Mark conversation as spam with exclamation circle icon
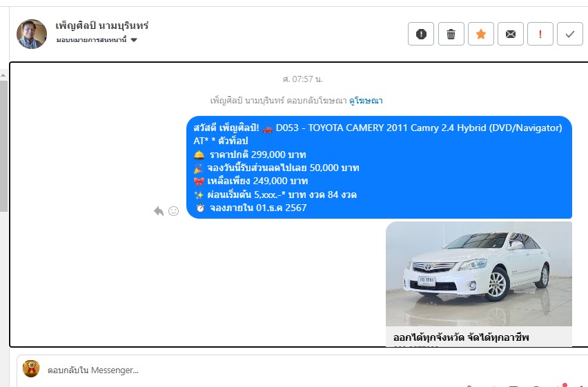Image resolution: width=588 pixels, height=387 pixels. point(421,34)
